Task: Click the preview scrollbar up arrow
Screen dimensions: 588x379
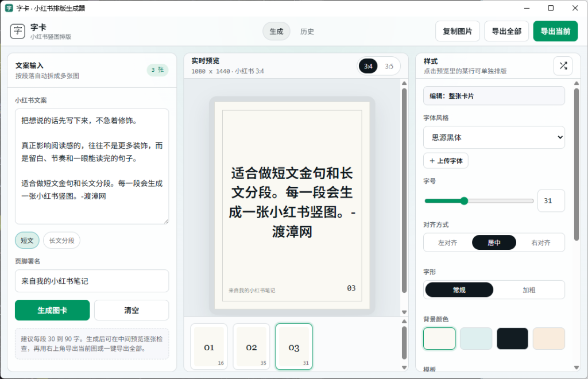Action: [404, 83]
